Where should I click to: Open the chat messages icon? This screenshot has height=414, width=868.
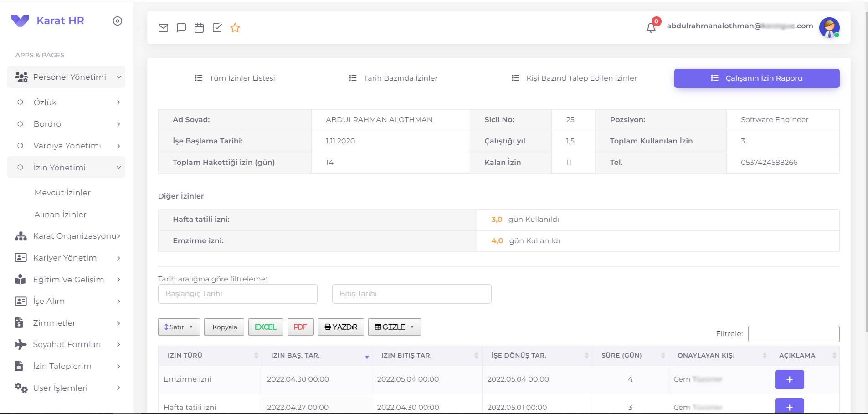(x=181, y=27)
